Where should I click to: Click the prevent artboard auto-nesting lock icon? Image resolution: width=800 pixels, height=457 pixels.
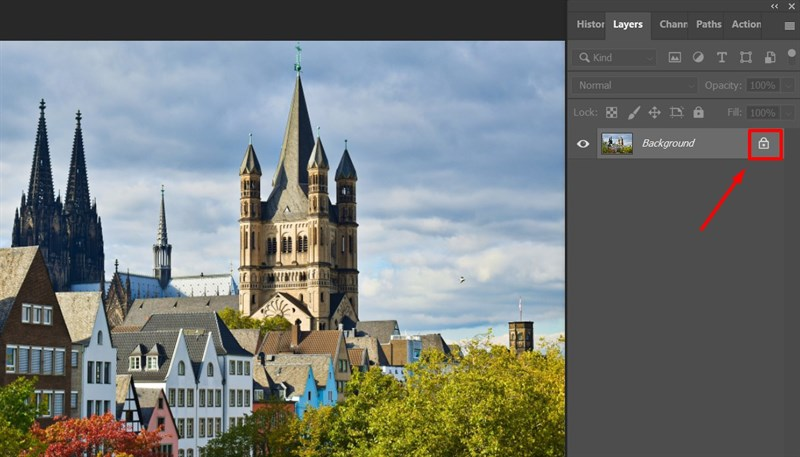(x=677, y=113)
